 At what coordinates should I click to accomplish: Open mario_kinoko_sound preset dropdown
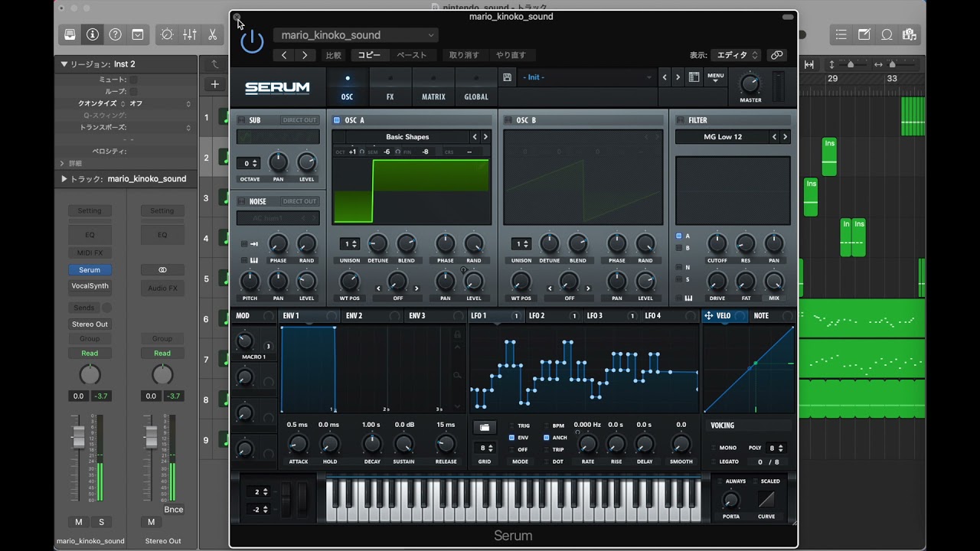point(355,35)
